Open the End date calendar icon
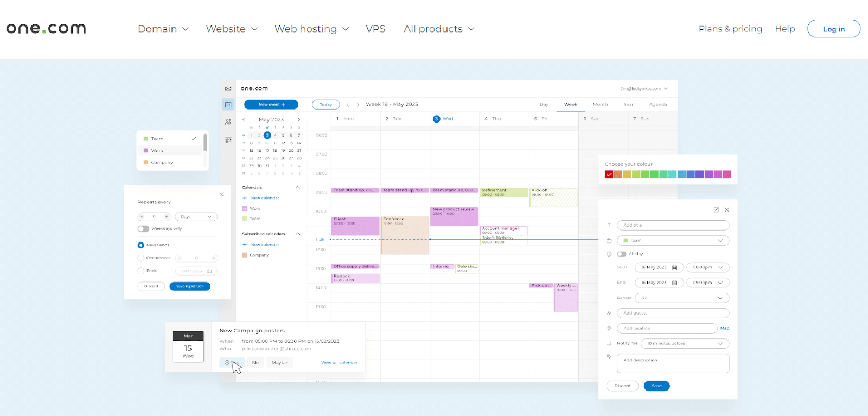This screenshot has width=868, height=416. point(675,283)
